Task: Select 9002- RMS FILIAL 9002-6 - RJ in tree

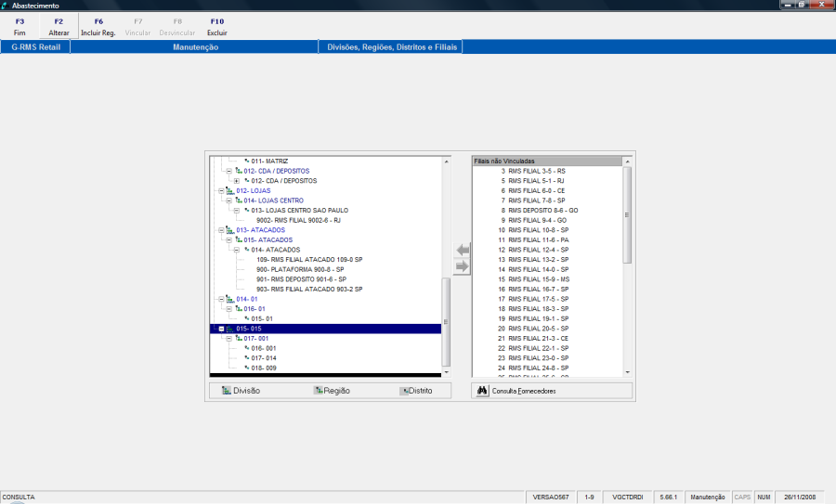Action: 298,220
